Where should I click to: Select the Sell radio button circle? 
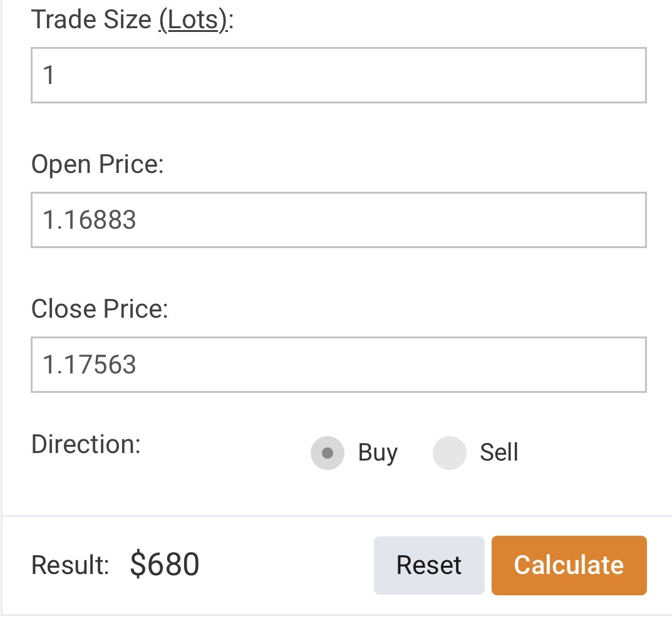point(450,452)
